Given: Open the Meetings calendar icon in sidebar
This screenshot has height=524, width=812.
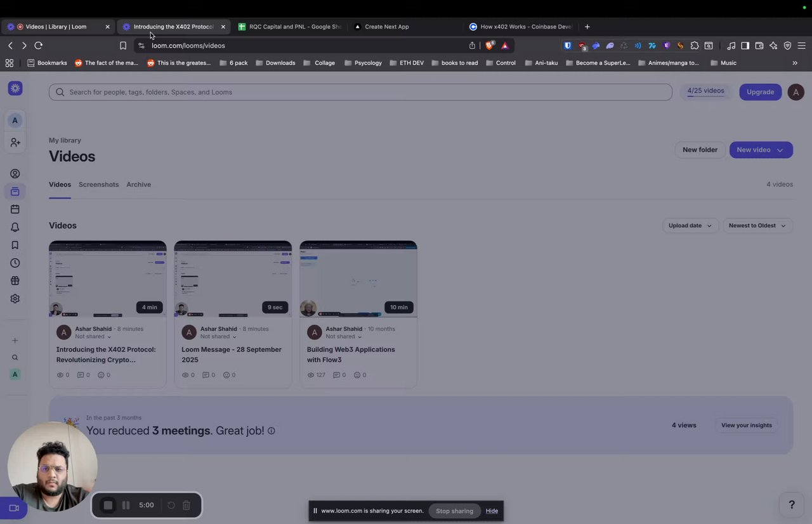Looking at the screenshot, I should [15, 209].
